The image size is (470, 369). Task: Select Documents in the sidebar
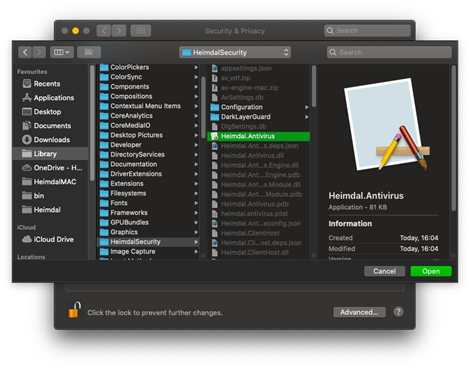(50, 126)
